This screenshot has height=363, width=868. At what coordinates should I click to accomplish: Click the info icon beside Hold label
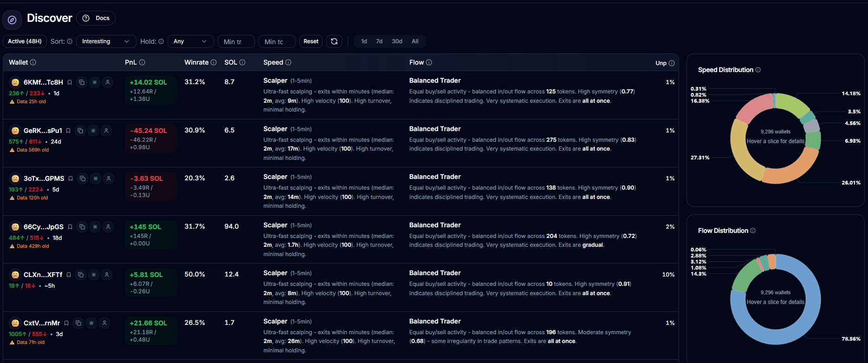[x=161, y=41]
